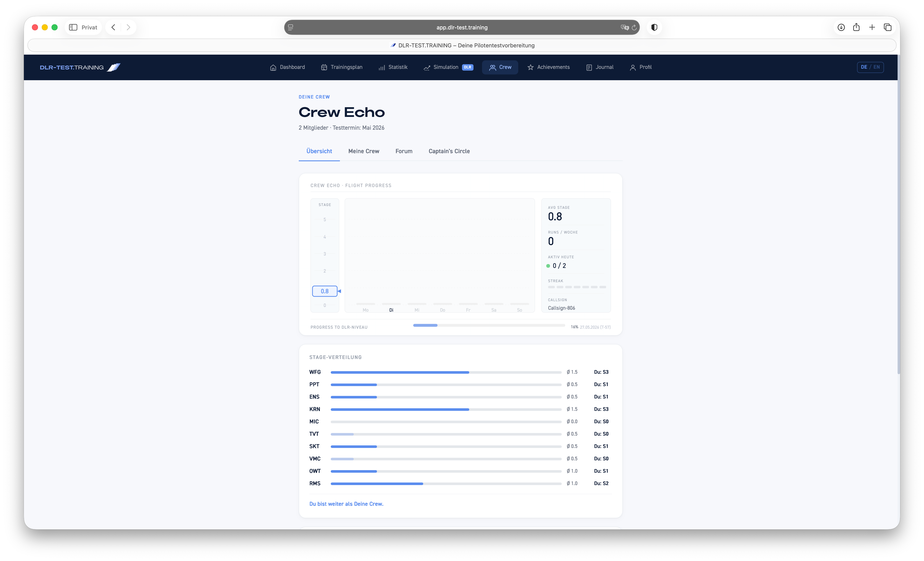Click the privacy shield icon
This screenshot has height=561, width=924.
(654, 27)
